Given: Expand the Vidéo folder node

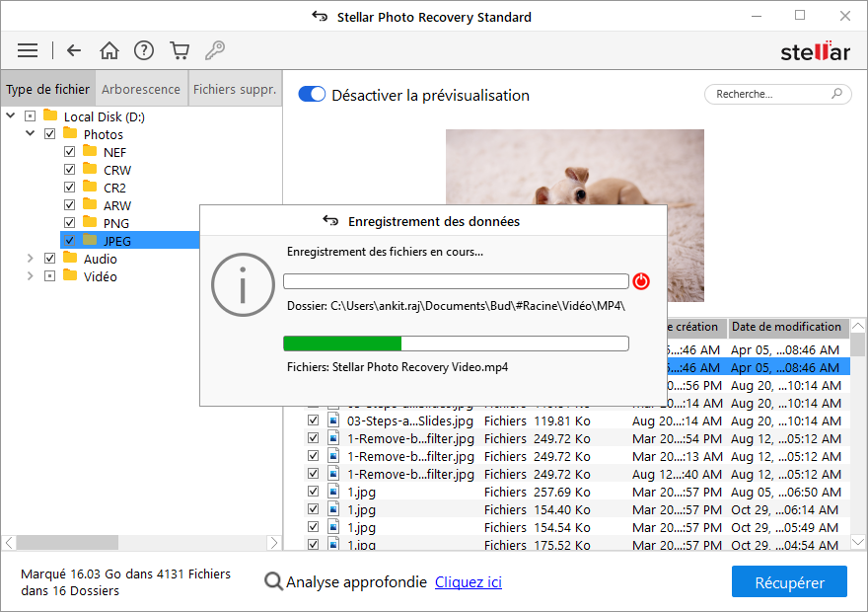Looking at the screenshot, I should click(x=31, y=276).
